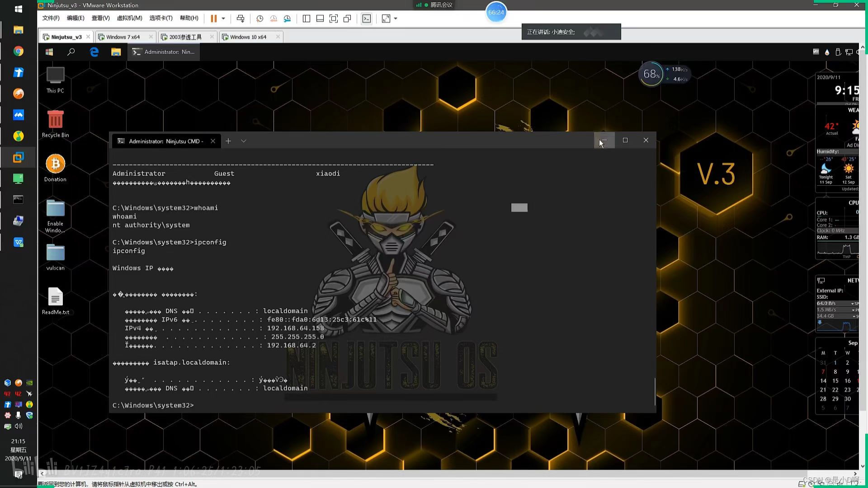Open command prompt host taskbar icon
The width and height of the screenshot is (868, 488).
click(x=18, y=199)
